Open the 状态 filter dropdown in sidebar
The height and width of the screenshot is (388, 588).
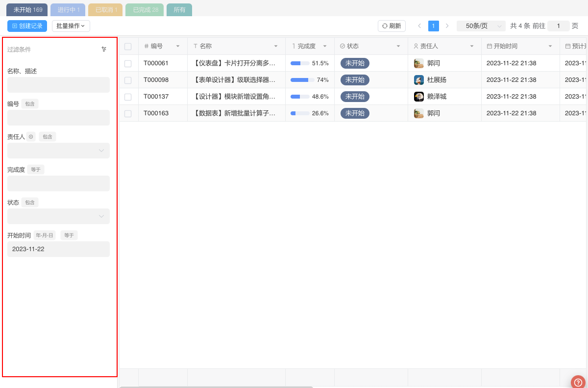tap(58, 216)
